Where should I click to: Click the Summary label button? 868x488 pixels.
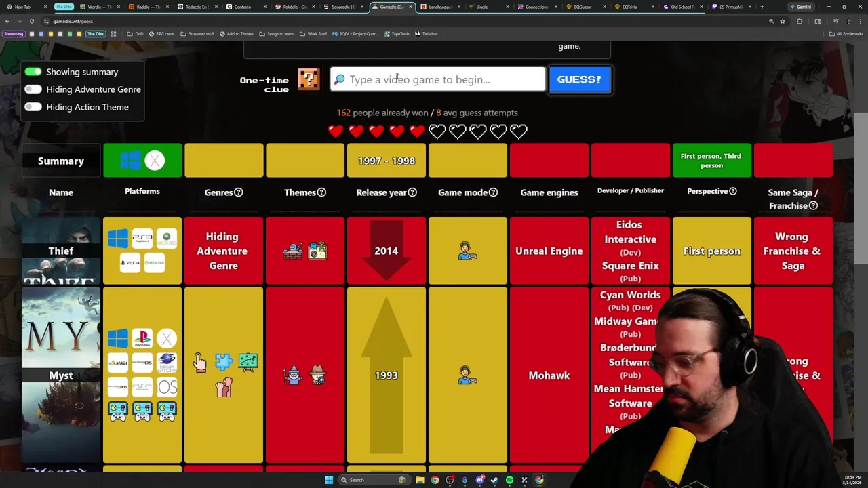61,161
